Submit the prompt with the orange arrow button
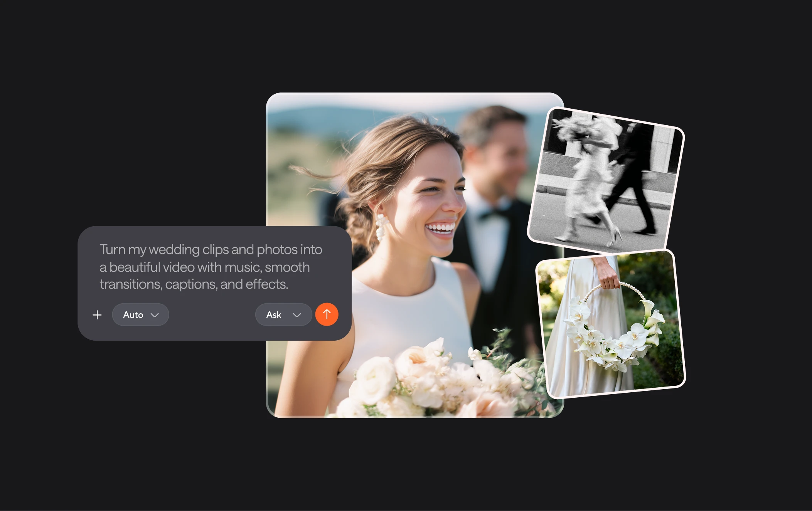The image size is (812, 511). click(327, 314)
